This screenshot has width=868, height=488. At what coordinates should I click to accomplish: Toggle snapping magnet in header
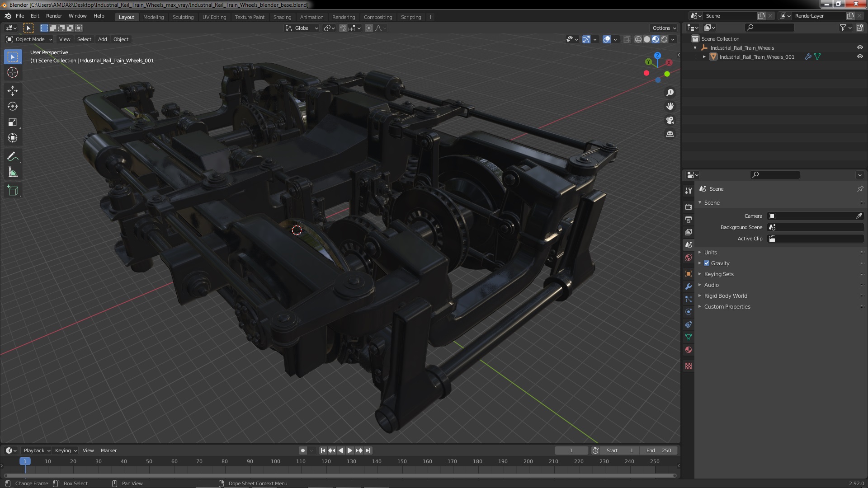coord(343,28)
